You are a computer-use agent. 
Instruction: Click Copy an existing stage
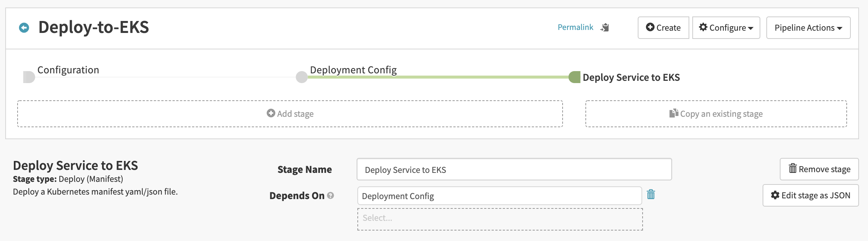pos(716,114)
